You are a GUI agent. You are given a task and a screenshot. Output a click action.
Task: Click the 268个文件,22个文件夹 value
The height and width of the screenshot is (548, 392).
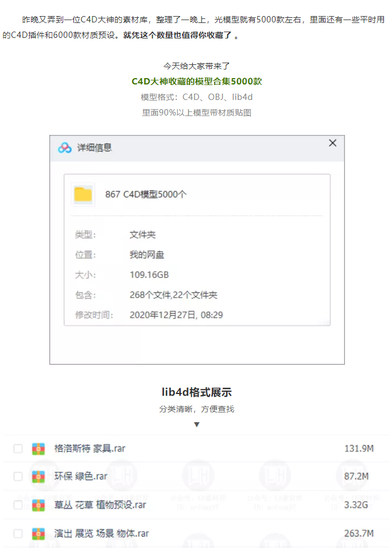[x=173, y=295]
